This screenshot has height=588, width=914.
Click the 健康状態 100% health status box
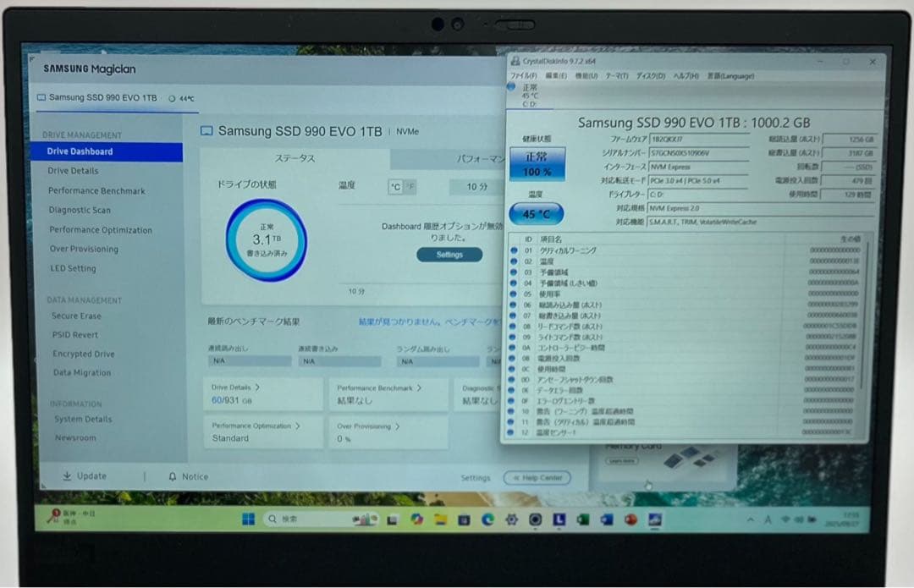(536, 164)
